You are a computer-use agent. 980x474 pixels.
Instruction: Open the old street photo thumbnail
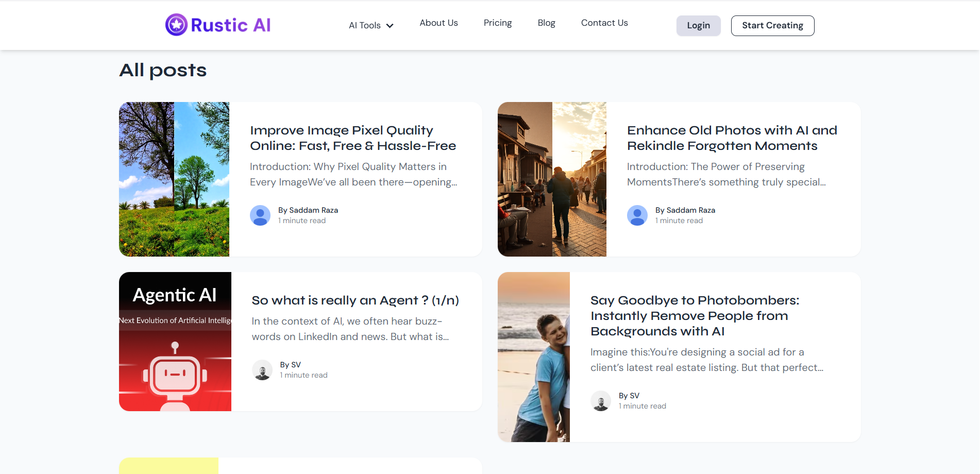552,179
